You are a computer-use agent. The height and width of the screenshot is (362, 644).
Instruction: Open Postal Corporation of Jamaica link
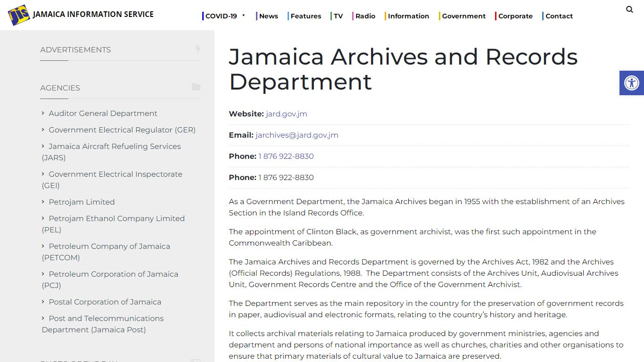click(x=105, y=302)
